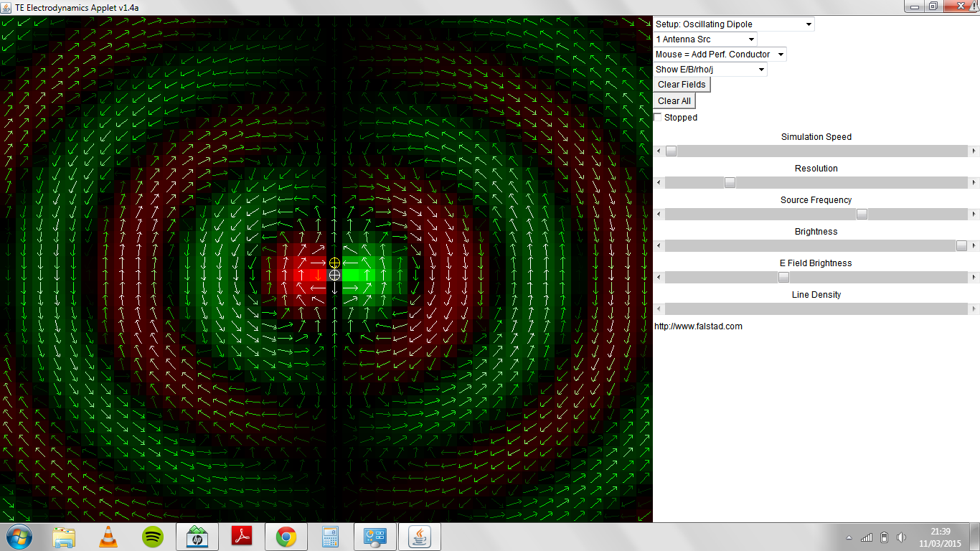Click the volume speaker tray icon
This screenshot has width=980, height=551.
[x=901, y=537]
